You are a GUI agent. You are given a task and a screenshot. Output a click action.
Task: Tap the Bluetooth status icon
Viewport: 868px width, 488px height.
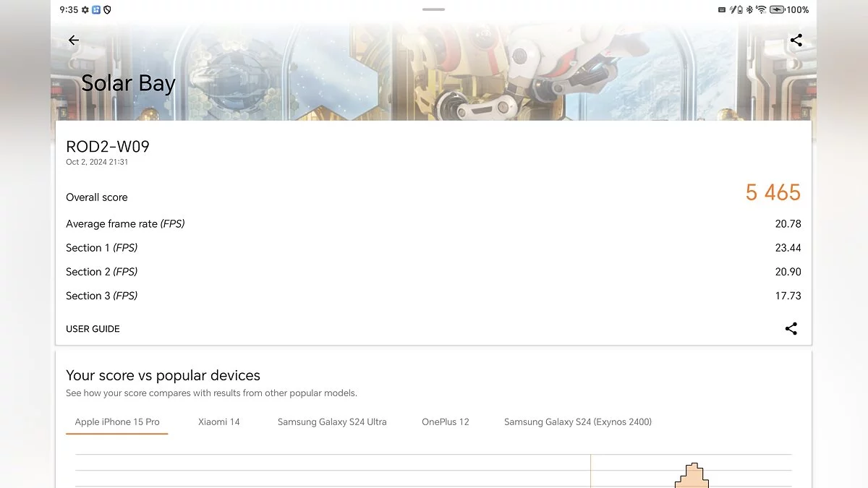(x=749, y=10)
